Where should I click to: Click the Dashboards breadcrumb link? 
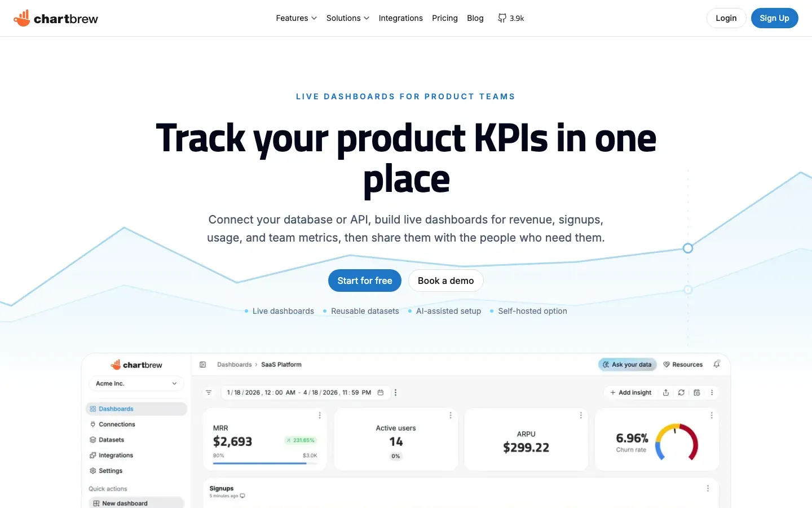[x=235, y=365]
